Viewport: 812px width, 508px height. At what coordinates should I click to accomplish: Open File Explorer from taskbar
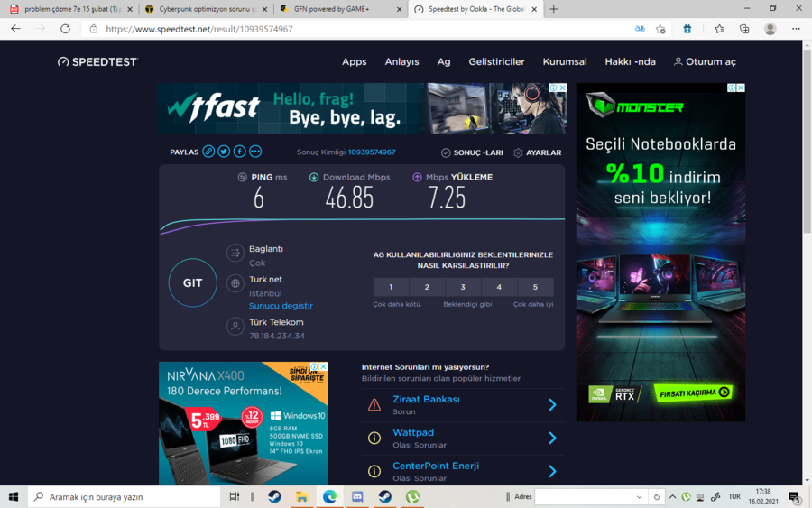tap(302, 496)
